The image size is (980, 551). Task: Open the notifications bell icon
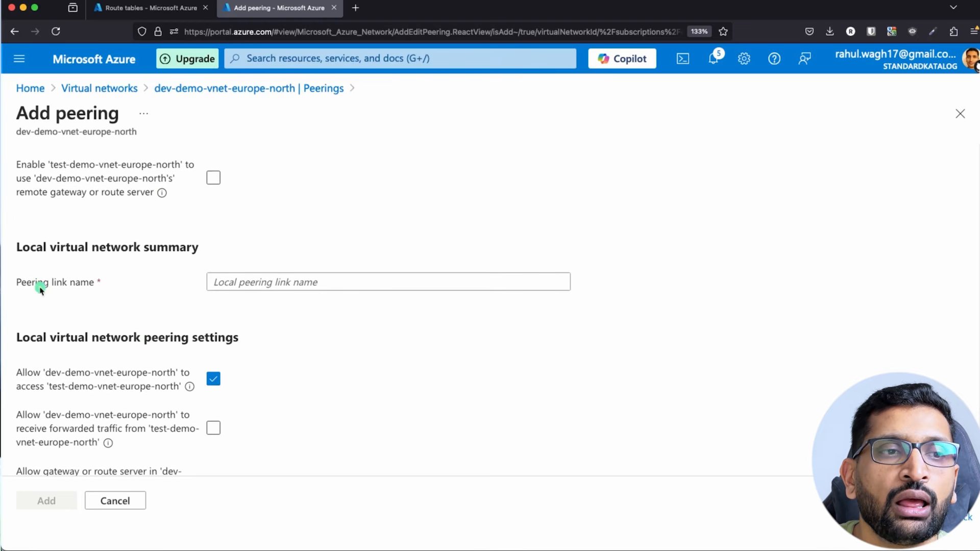point(714,58)
